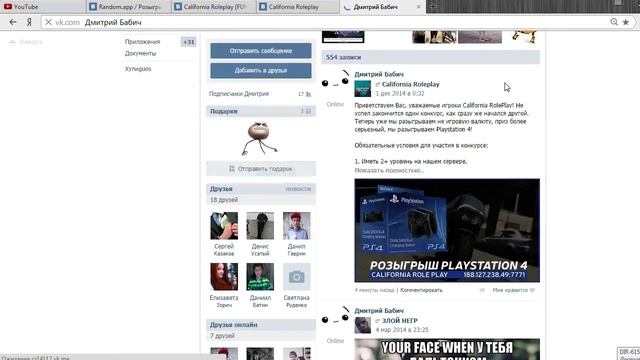Click the новости link in Друзья header

(298, 189)
